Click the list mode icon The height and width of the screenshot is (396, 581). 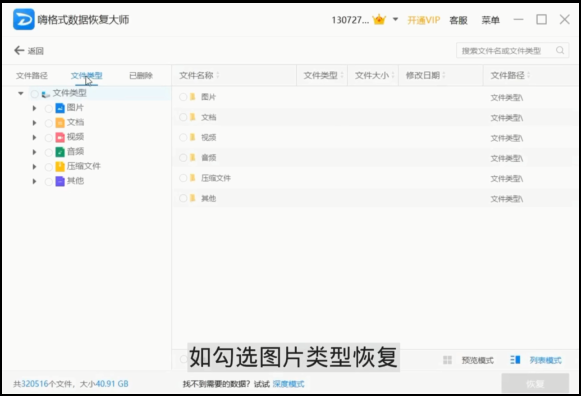515,360
